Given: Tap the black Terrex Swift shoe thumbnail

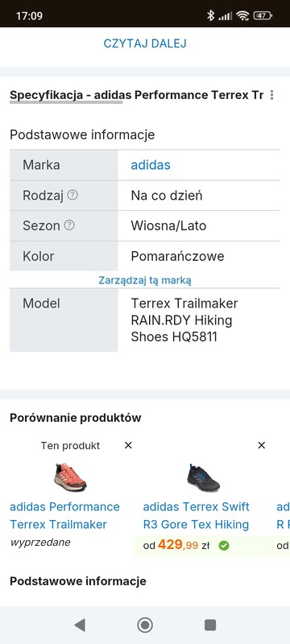Looking at the screenshot, I should click(x=203, y=476).
